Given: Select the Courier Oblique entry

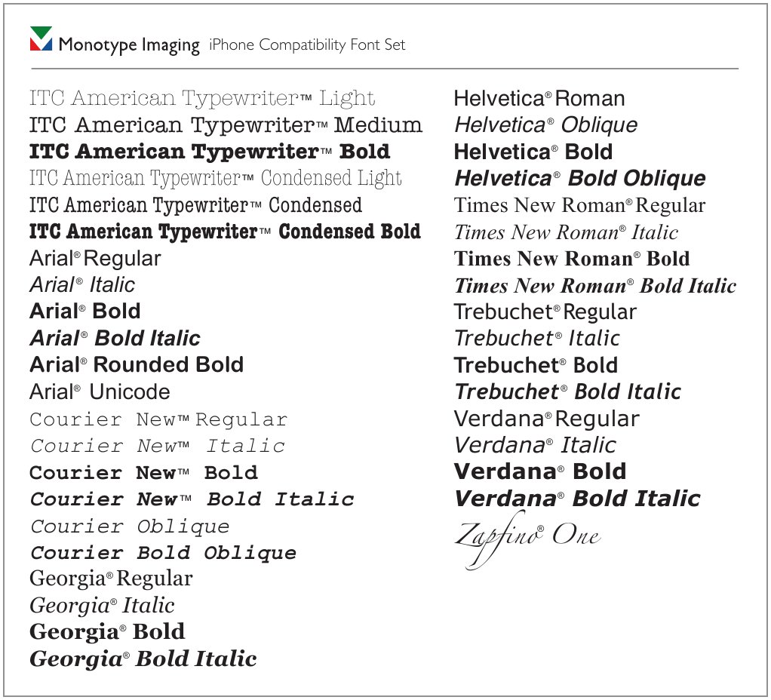Looking at the screenshot, I should [130, 527].
